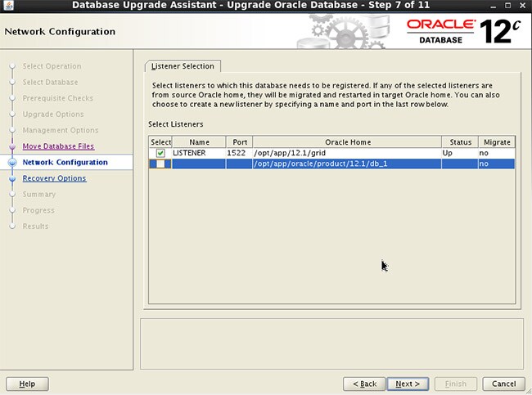Click the Status column header

461,142
